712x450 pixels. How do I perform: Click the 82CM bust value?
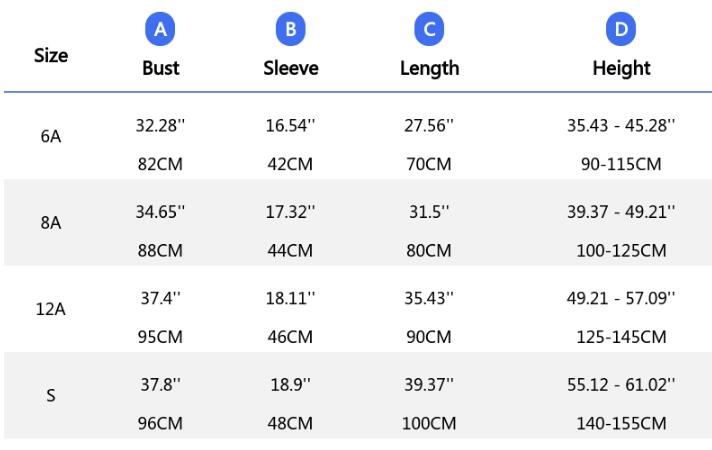(160, 164)
